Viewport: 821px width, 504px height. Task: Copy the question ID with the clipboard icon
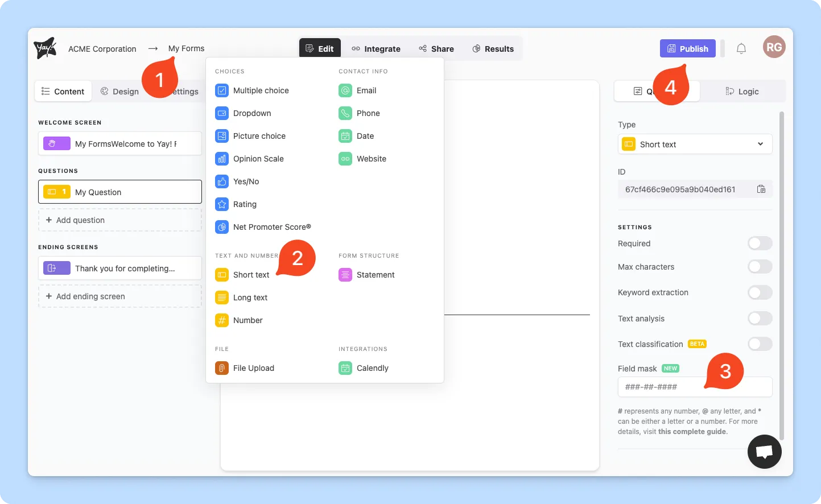pyautogui.click(x=761, y=189)
